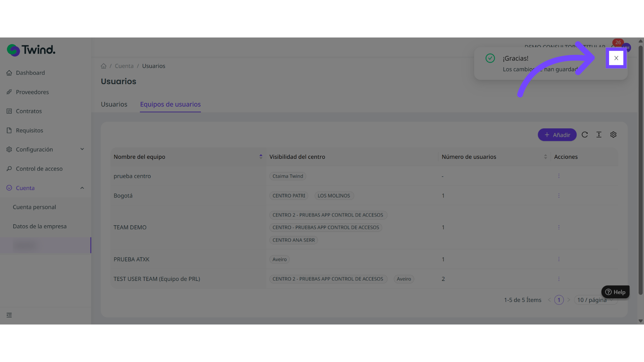The height and width of the screenshot is (362, 644).
Task: Open actions for TEST USER TEAM
Action: coord(559,279)
